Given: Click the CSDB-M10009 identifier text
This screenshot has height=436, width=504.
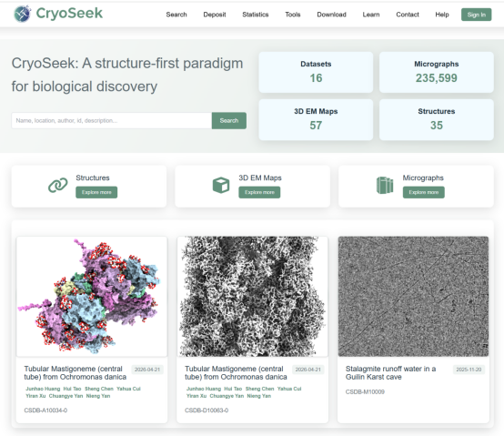Looking at the screenshot, I should tap(365, 391).
